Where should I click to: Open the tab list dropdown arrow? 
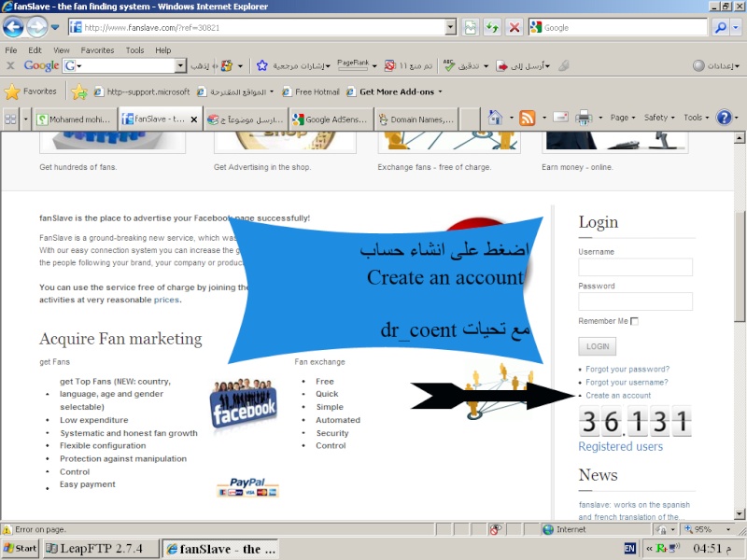pyautogui.click(x=25, y=119)
